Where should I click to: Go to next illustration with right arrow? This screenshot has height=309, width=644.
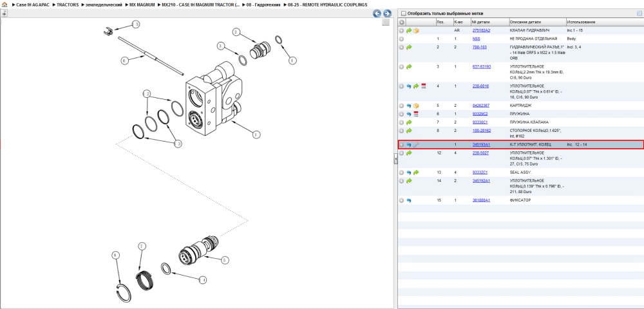tap(386, 13)
